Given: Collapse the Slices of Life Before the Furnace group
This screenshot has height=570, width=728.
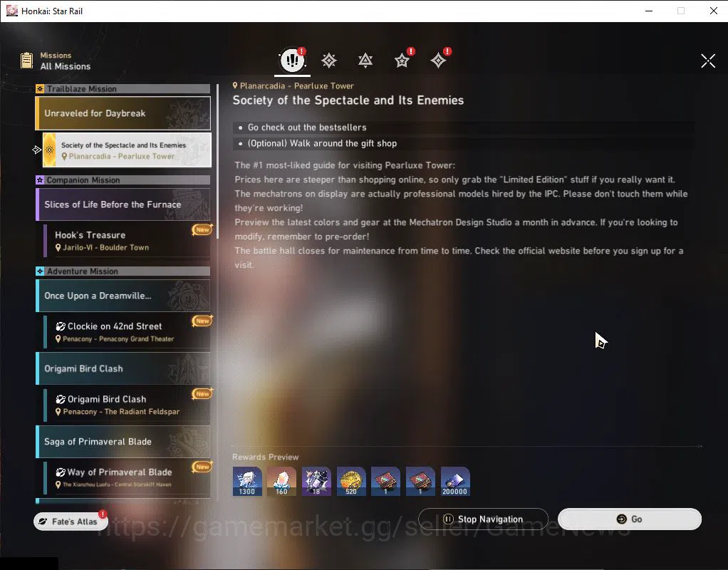Looking at the screenshot, I should [123, 204].
